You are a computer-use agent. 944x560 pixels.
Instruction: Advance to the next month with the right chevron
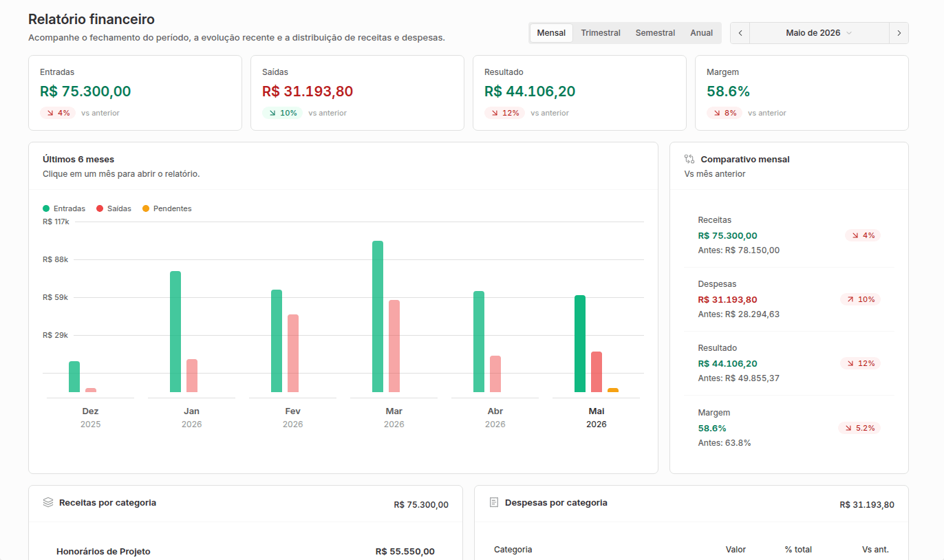click(899, 33)
